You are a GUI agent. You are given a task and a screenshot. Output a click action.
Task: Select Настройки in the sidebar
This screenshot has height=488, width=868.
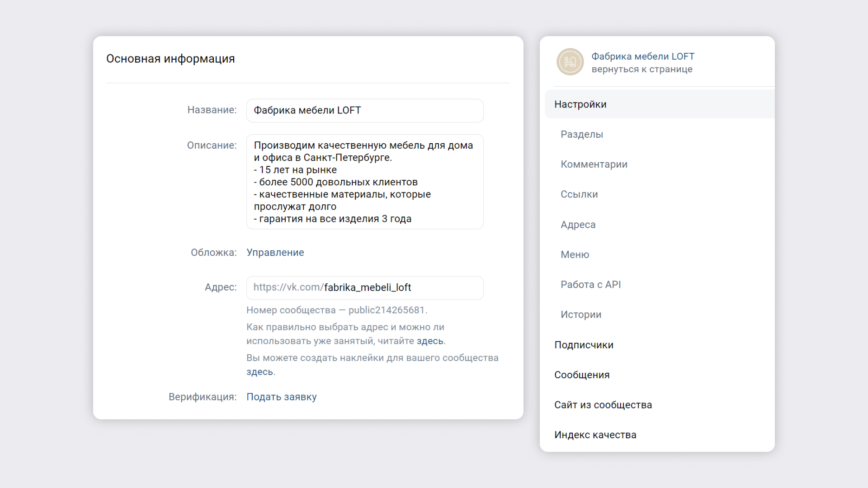660,104
